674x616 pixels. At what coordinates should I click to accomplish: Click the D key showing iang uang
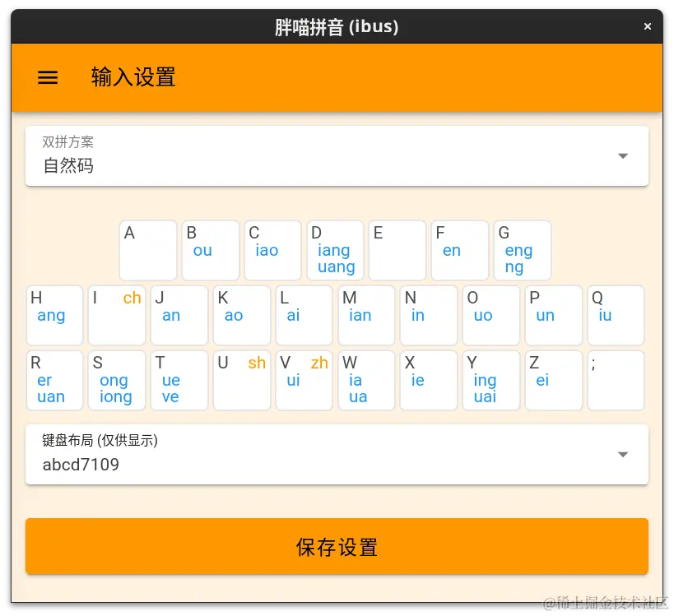(x=335, y=250)
